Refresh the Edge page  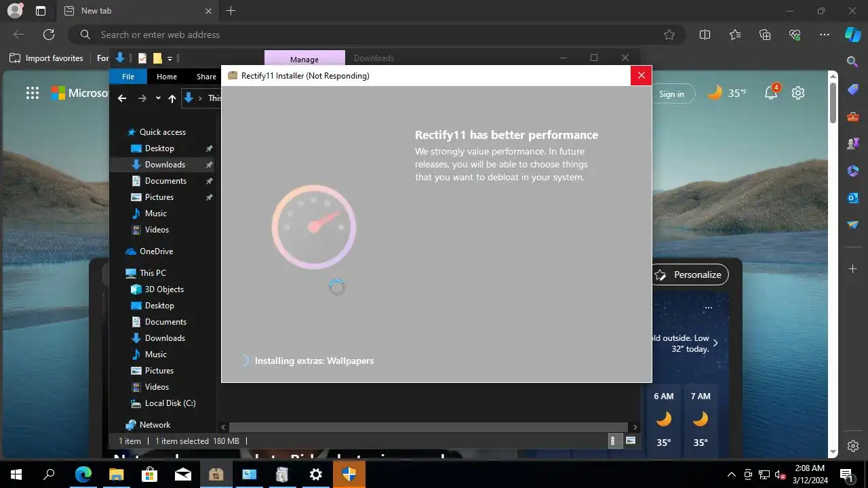(x=49, y=35)
